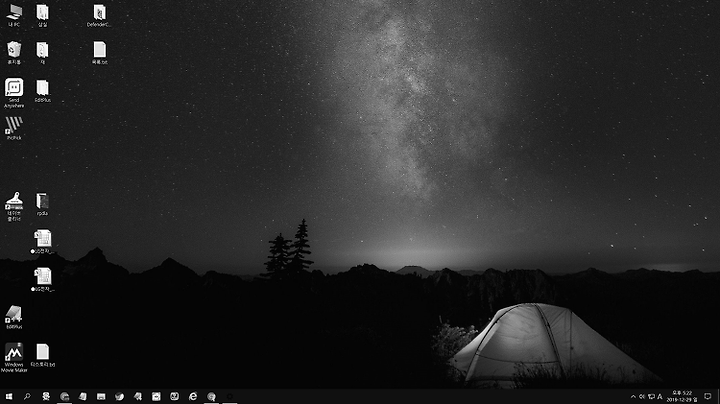
Task: Open the Windows Start menu
Action: click(x=9, y=396)
